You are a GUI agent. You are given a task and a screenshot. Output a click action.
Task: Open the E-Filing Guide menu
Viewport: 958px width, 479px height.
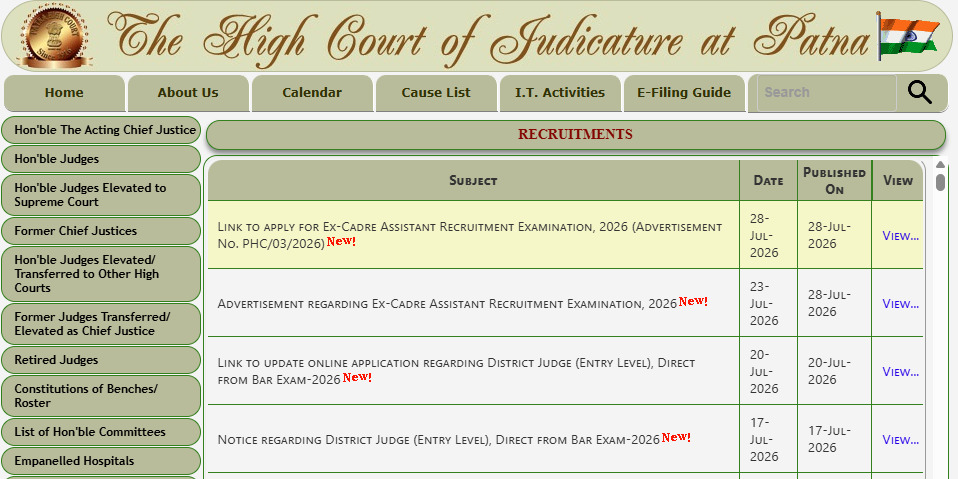pyautogui.click(x=684, y=93)
